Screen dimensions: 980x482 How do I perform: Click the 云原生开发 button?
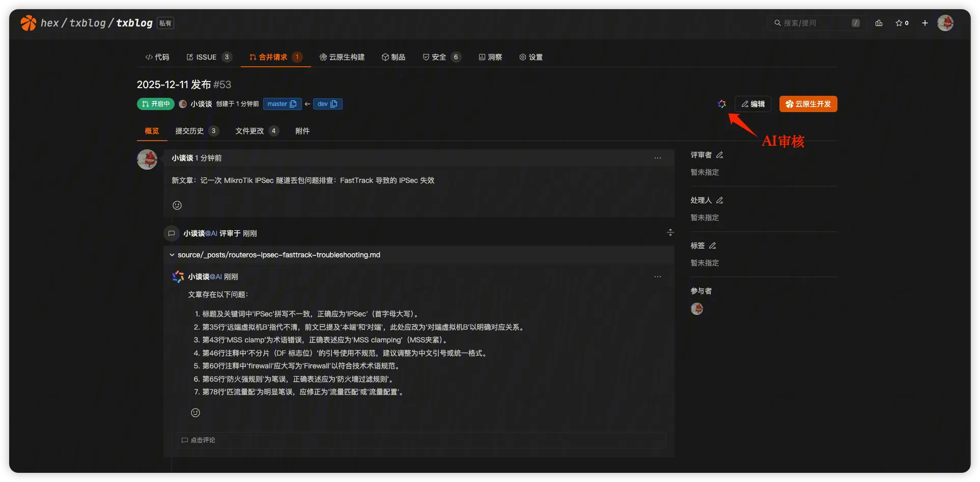tap(808, 104)
